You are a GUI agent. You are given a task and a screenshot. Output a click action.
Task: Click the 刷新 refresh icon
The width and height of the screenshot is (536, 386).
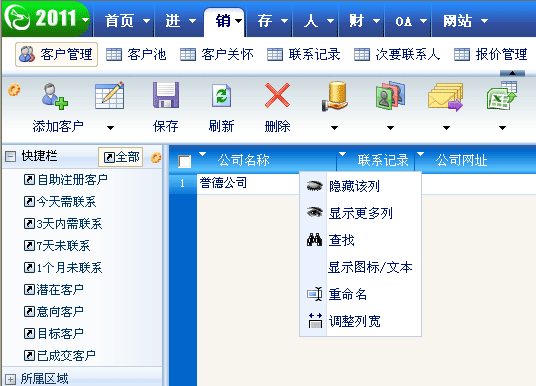tap(222, 96)
